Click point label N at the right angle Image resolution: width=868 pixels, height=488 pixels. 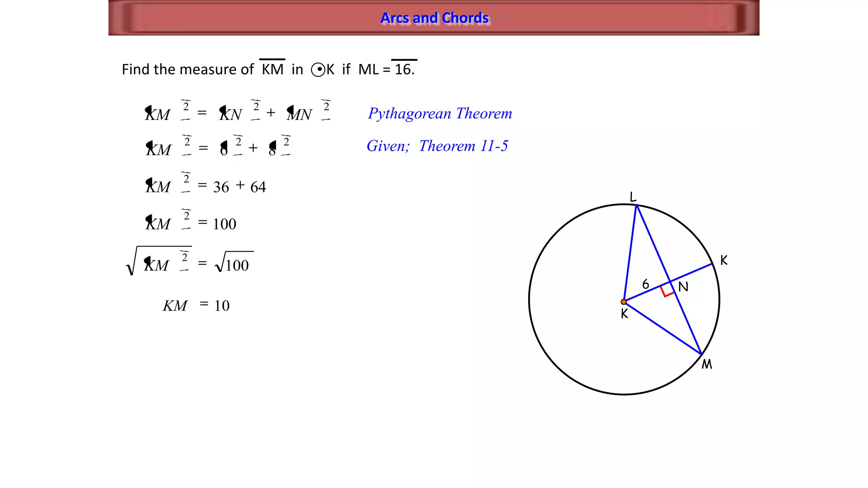click(683, 287)
